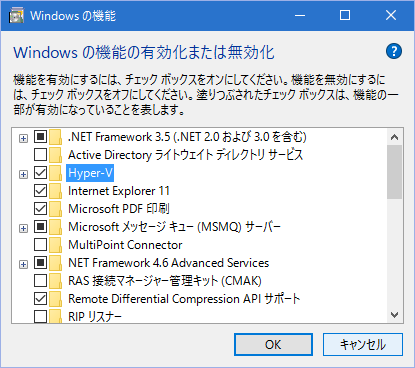Enable RAS 接続マネージャー (CMAK) checkbox
The image size is (415, 368).
(40, 281)
